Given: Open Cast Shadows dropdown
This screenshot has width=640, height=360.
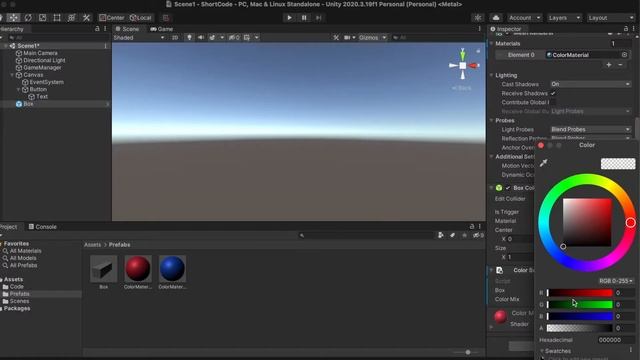Looking at the screenshot, I should pos(590,84).
